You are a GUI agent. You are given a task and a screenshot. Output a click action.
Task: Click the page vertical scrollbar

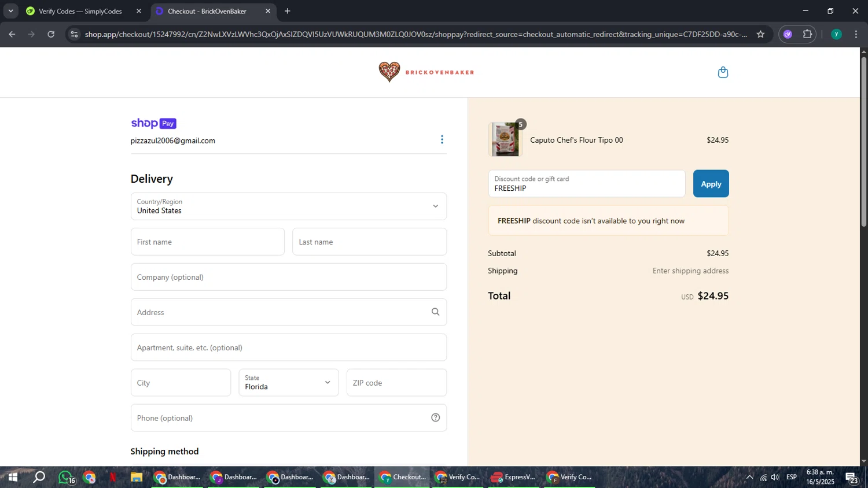(x=864, y=142)
